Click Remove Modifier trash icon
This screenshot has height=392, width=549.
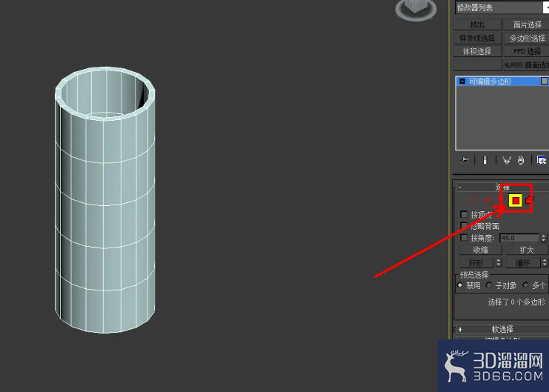(x=521, y=160)
